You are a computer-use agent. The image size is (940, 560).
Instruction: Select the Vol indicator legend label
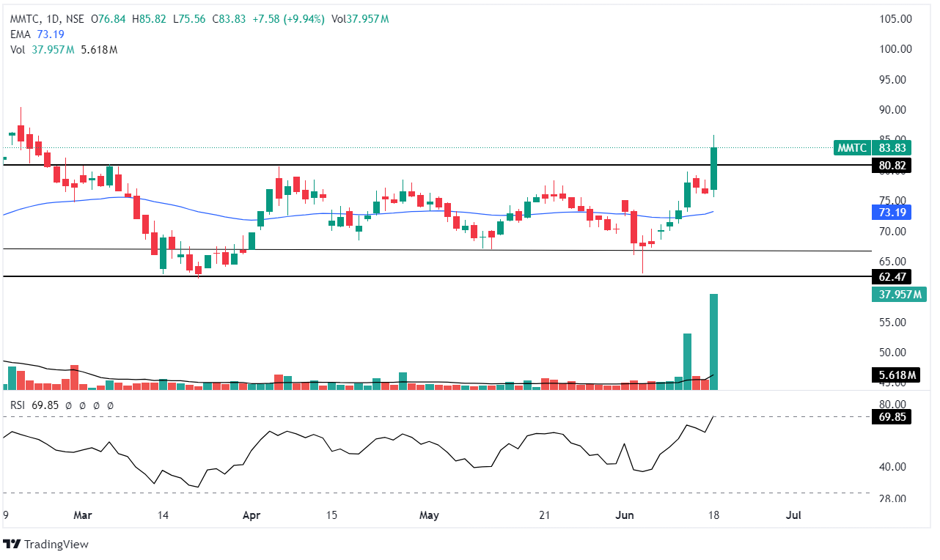(x=18, y=49)
